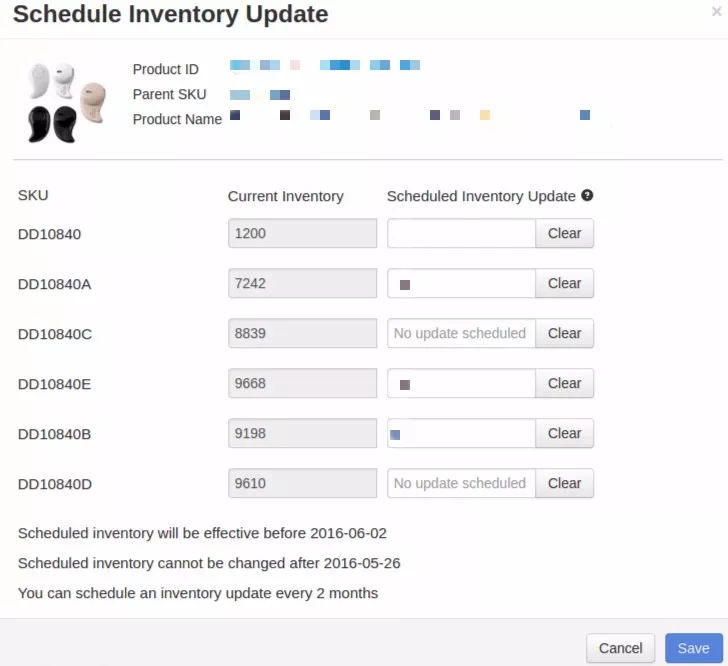
Task: Click current inventory field showing 1200
Action: point(302,233)
